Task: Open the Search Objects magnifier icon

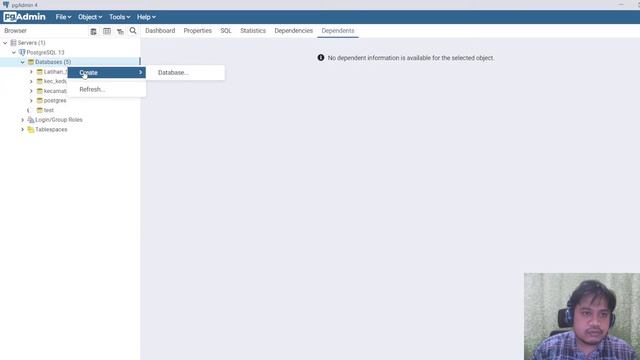Action: [x=133, y=31]
